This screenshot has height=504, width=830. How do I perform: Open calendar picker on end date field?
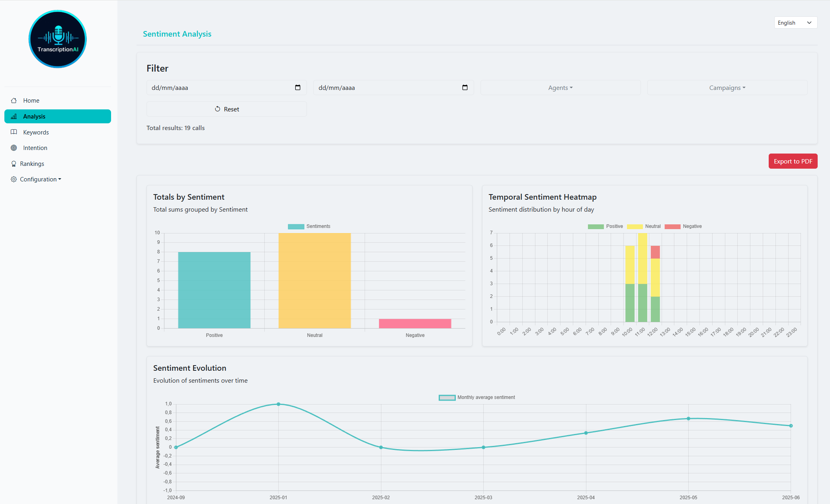[465, 88]
